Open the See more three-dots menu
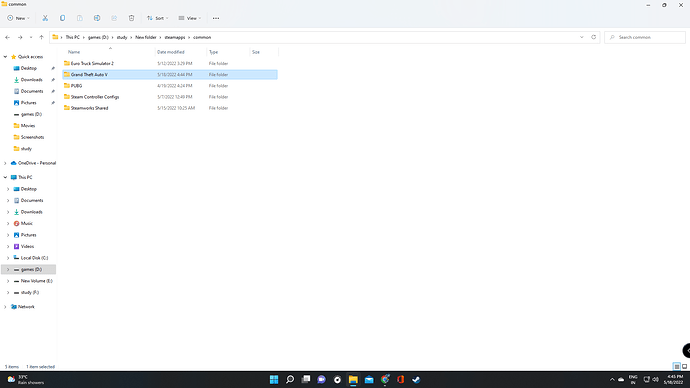 point(216,18)
